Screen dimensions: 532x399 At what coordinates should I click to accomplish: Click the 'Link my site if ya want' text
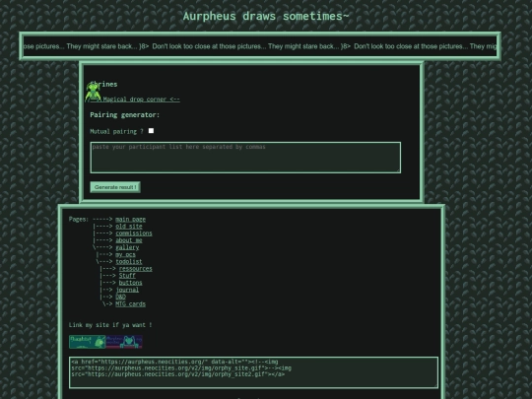click(x=110, y=325)
